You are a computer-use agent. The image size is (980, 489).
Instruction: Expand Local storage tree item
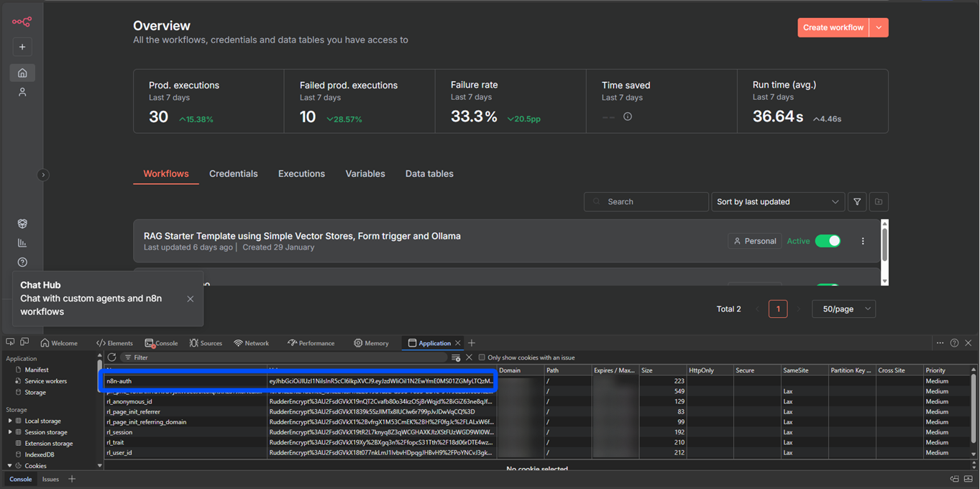(x=10, y=421)
